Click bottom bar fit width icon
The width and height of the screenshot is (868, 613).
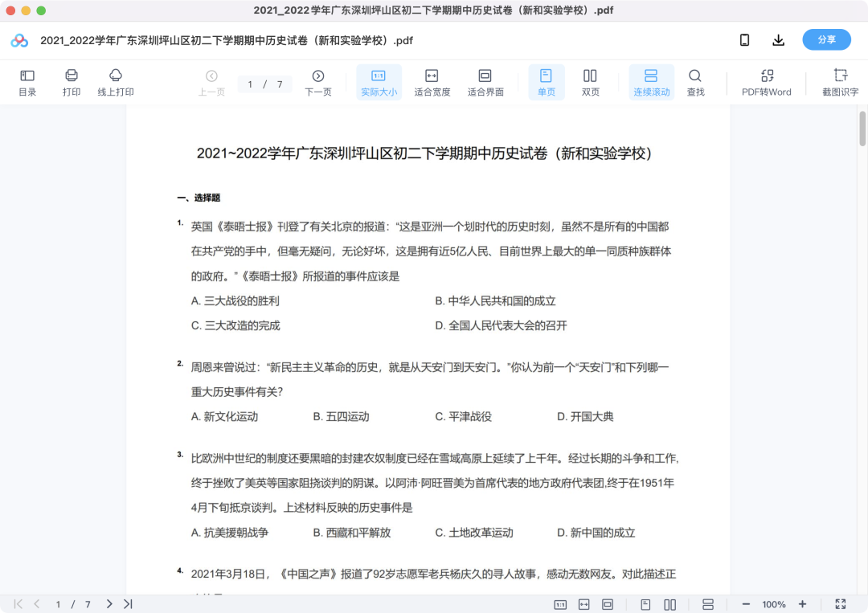click(x=584, y=605)
